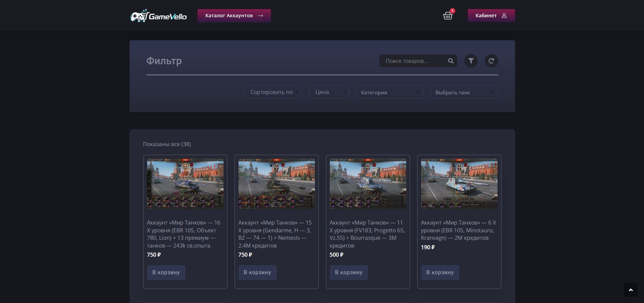The height and width of the screenshot is (303, 644).
Task: Apply filters with the funnel icon
Action: coord(471,61)
